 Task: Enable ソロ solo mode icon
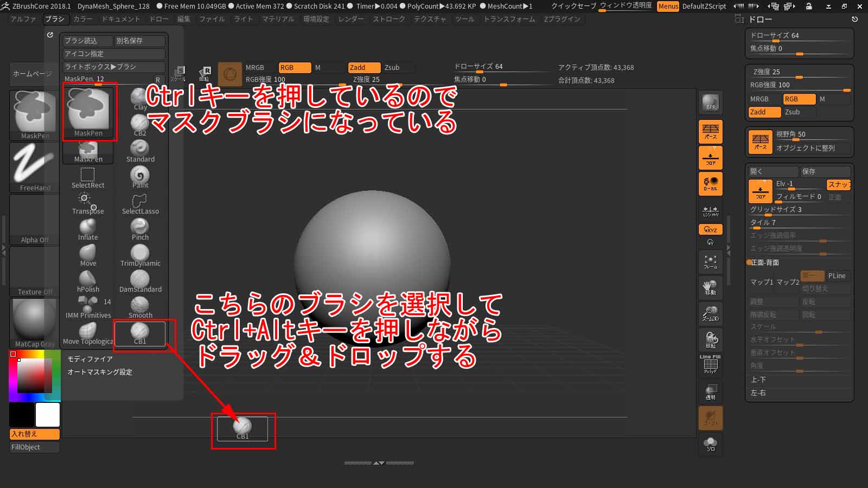pos(710,444)
